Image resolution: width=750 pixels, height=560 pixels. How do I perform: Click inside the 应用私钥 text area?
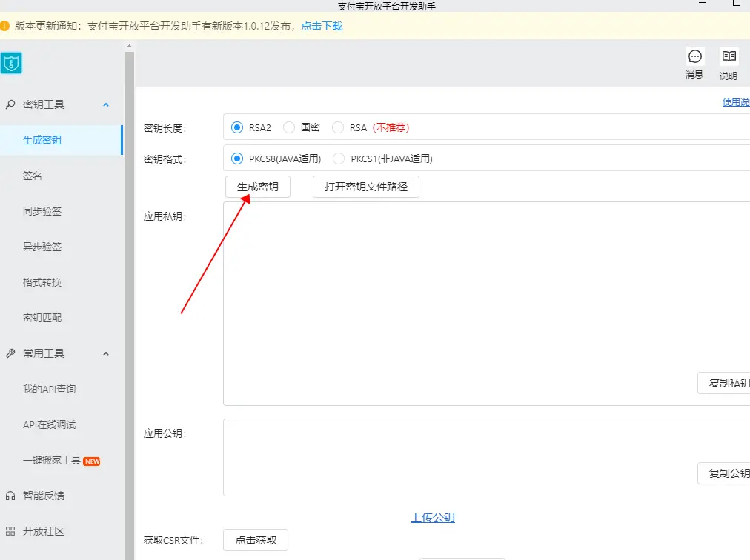point(486,304)
